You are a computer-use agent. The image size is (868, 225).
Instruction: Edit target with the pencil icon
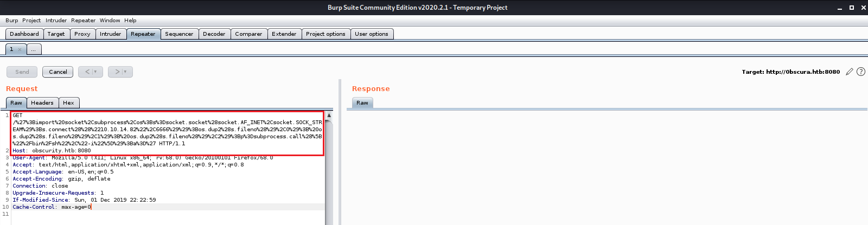click(x=850, y=72)
